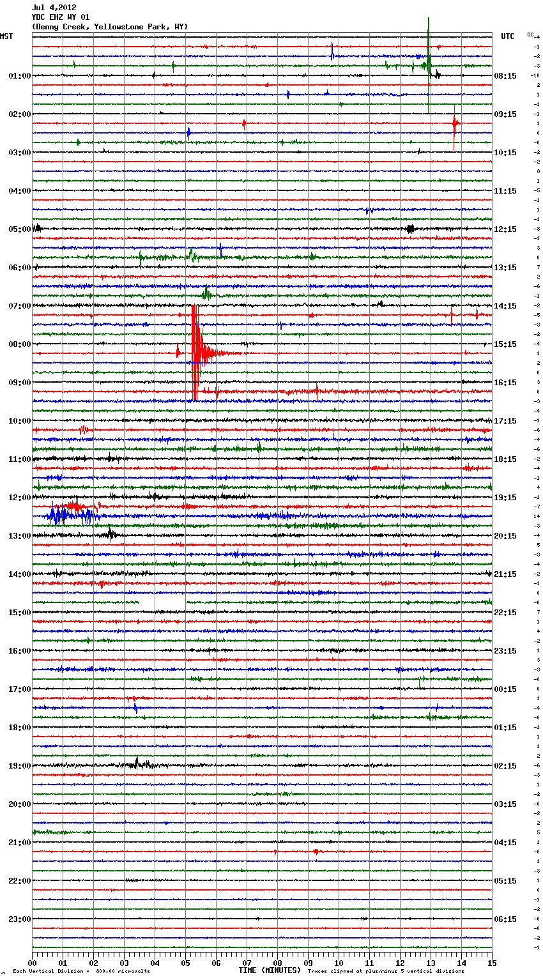
Task: Select the 19:15 UTC time label
Action: tap(505, 498)
